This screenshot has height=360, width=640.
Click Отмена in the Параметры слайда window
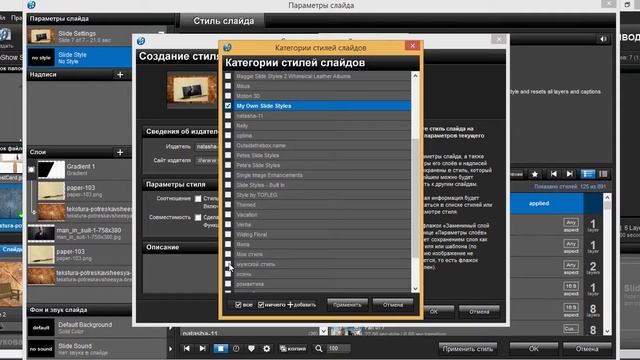click(x=587, y=349)
